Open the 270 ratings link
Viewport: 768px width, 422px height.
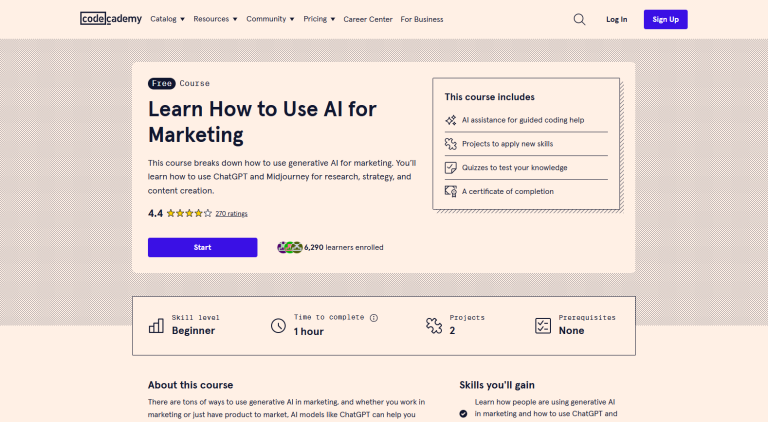(231, 213)
